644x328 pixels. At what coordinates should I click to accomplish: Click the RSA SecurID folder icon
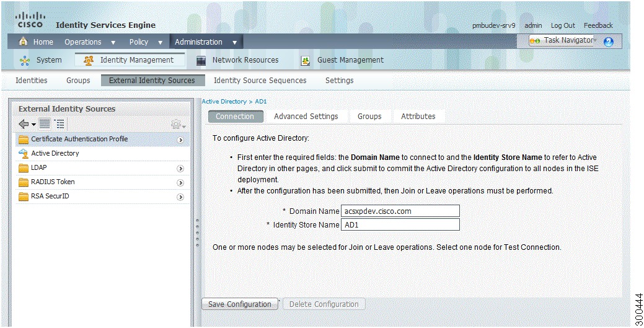click(x=24, y=197)
